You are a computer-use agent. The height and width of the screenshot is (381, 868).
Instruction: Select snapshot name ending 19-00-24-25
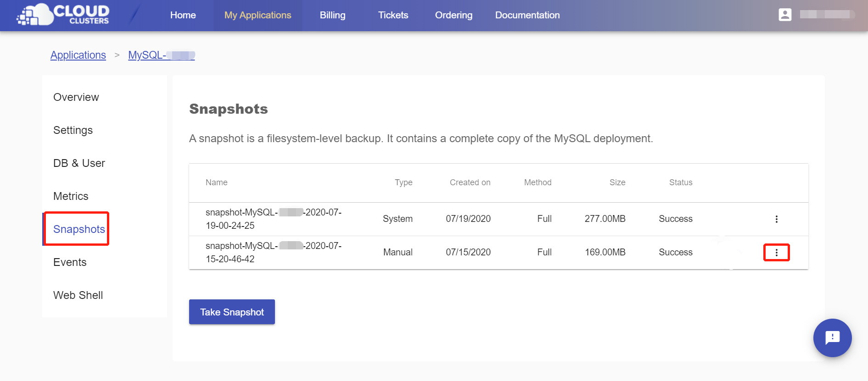(x=274, y=219)
